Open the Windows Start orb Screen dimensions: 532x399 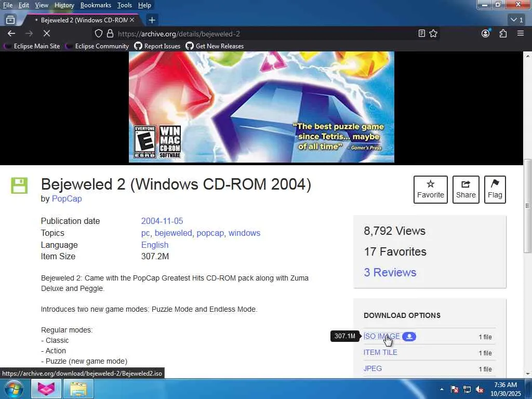coord(14,389)
